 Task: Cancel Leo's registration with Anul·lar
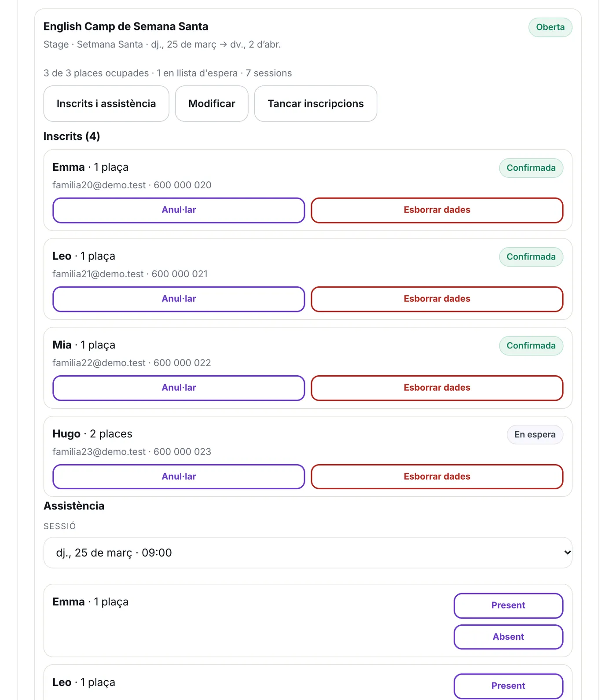(179, 299)
